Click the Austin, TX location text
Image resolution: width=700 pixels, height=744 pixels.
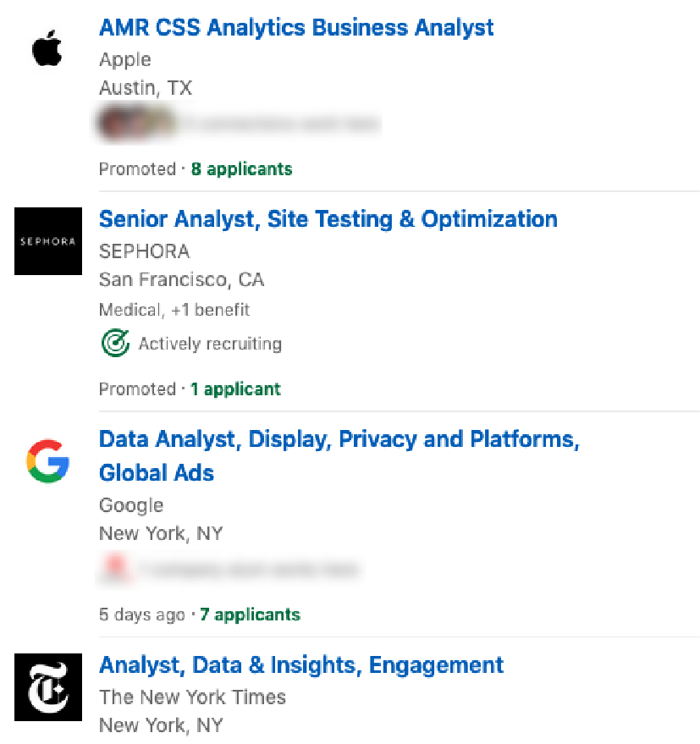click(146, 87)
